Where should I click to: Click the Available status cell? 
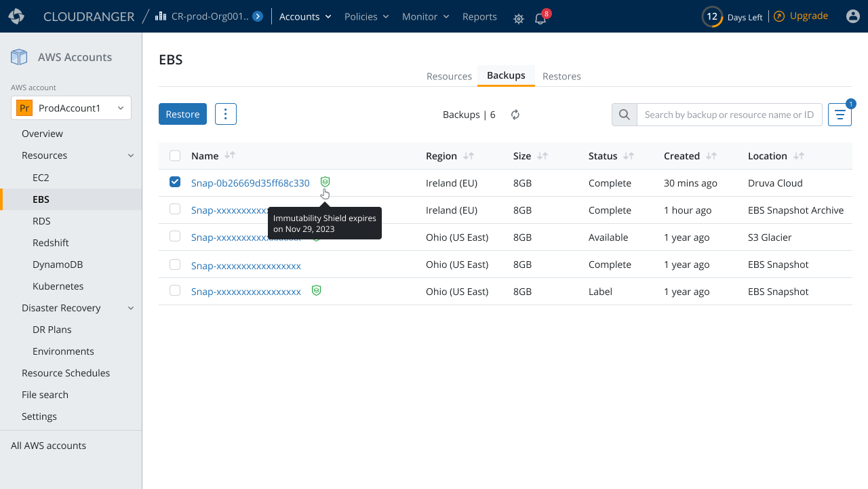click(608, 237)
